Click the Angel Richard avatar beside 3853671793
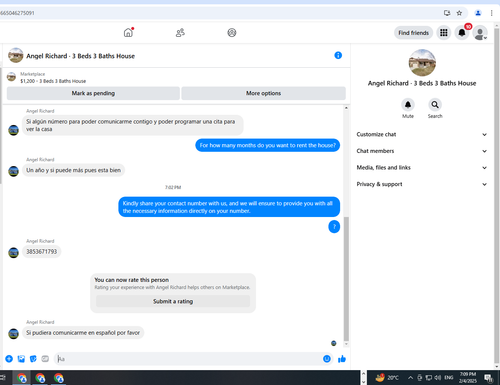 tap(13, 252)
